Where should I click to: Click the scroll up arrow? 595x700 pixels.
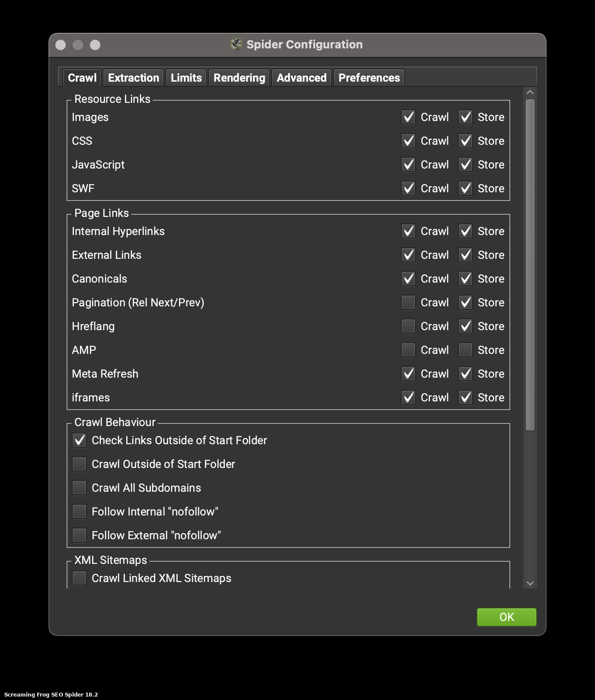tap(530, 92)
